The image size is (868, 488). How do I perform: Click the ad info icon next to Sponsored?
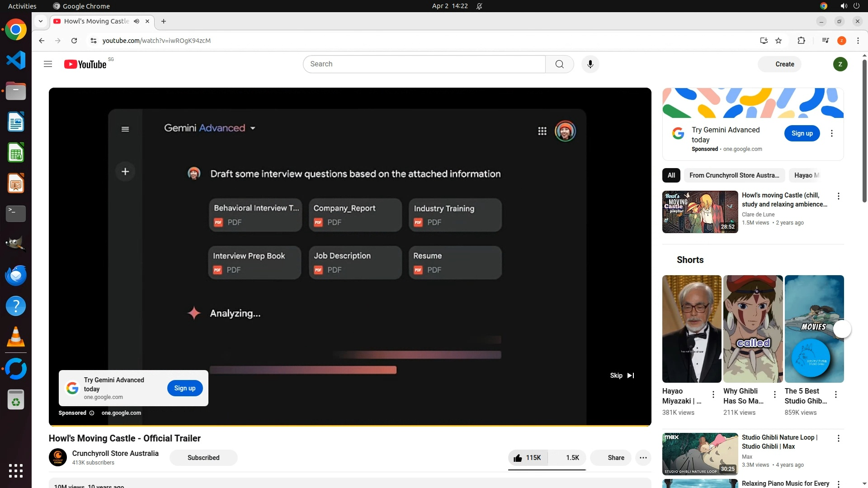coord(92,413)
